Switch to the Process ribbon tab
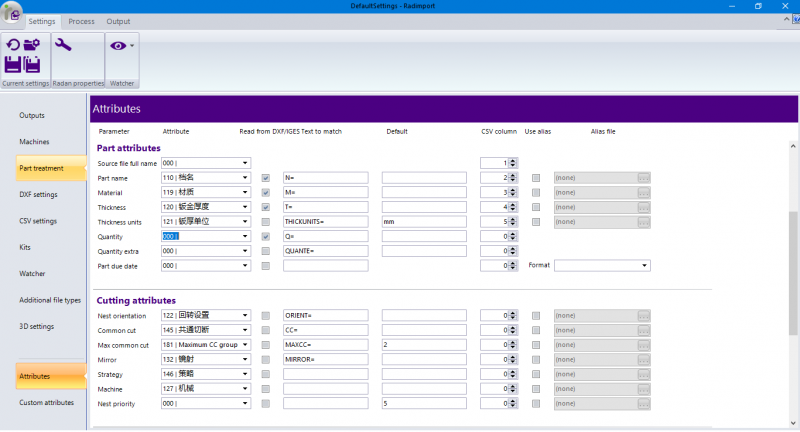This screenshot has height=432, width=800. [81, 21]
